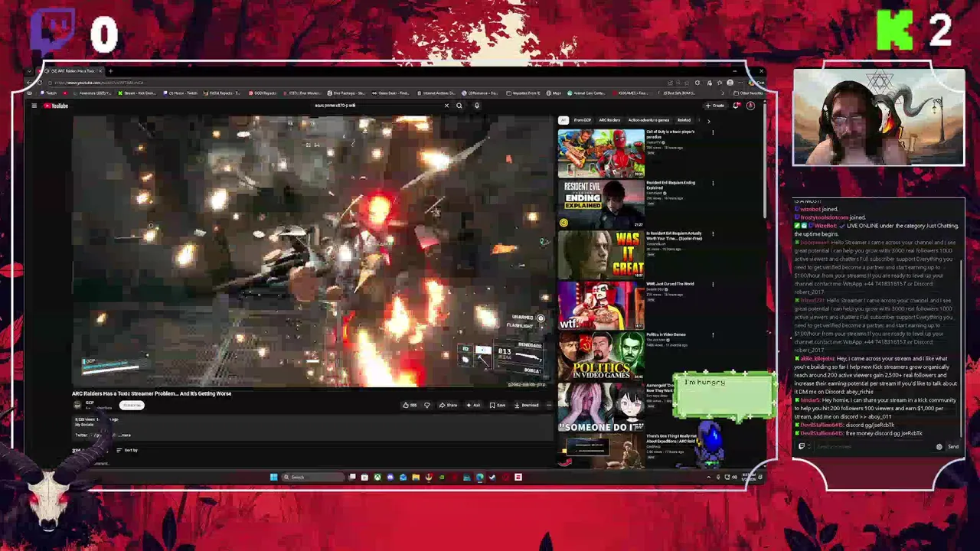Click the Windows taskbar Search box
The image size is (980, 551).
pos(312,478)
